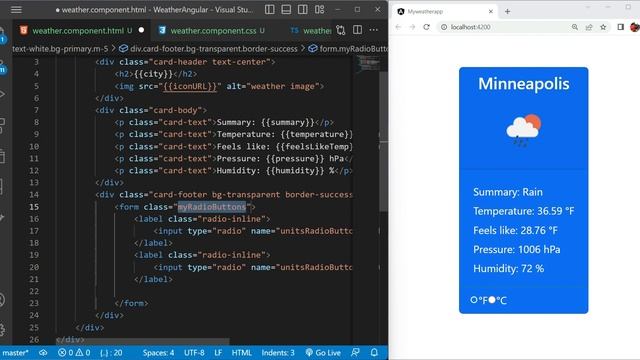Select the Myweatherapp browser tab
Image resolution: width=640 pixels, height=360 pixels.
click(x=444, y=11)
